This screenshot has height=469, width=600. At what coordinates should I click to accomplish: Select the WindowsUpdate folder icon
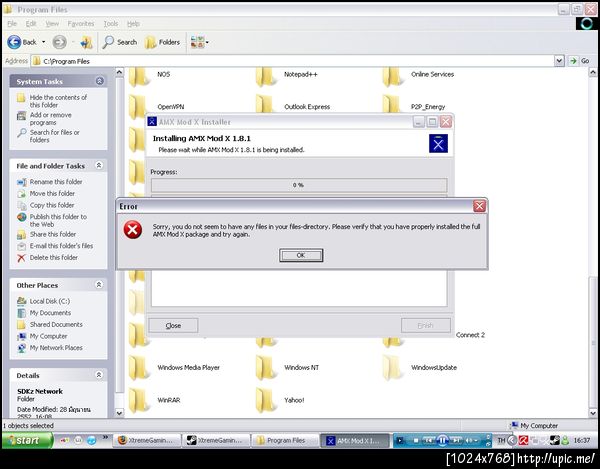(x=393, y=367)
